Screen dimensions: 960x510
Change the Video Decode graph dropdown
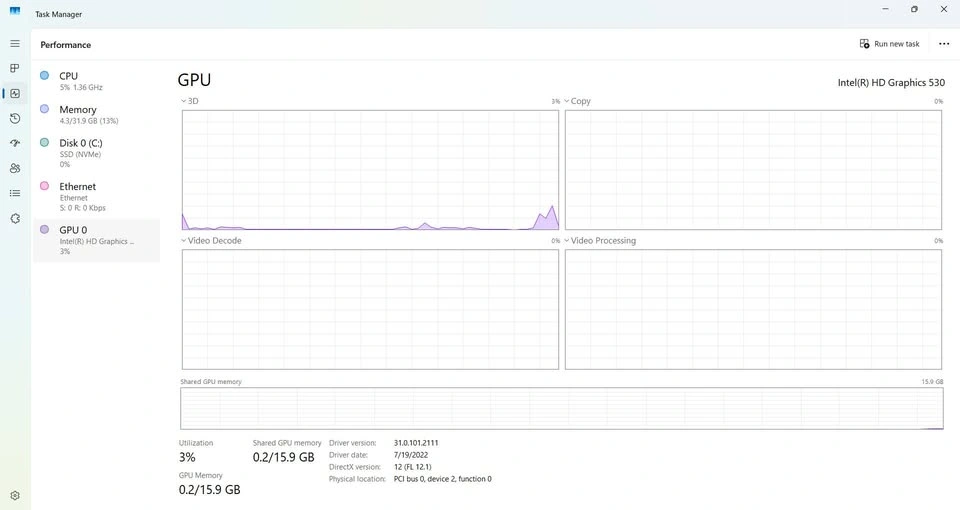211,241
